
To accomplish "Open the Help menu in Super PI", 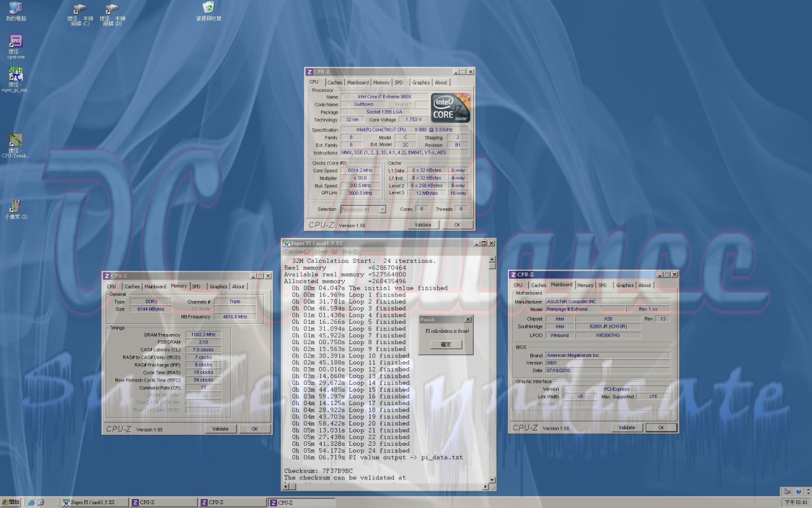I will pyautogui.click(x=350, y=251).
